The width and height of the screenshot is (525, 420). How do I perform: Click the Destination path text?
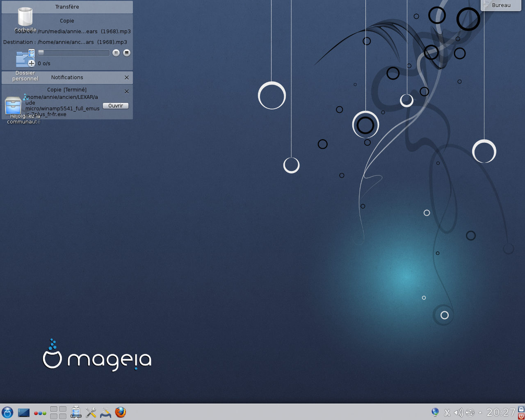pos(65,42)
